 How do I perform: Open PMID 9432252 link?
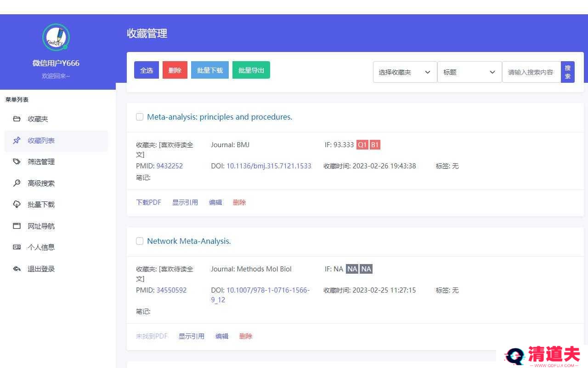[x=170, y=166]
